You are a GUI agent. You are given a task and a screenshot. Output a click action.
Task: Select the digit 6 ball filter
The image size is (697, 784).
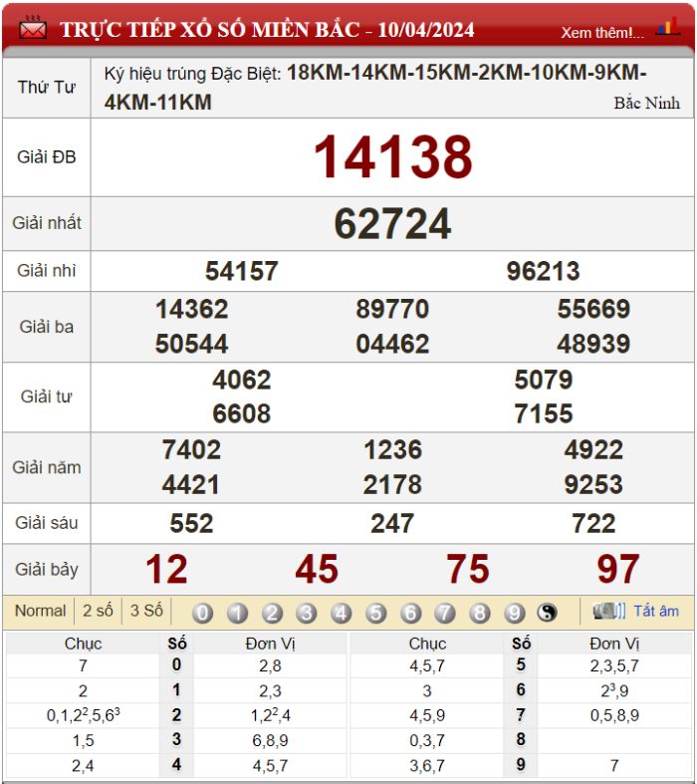point(410,613)
